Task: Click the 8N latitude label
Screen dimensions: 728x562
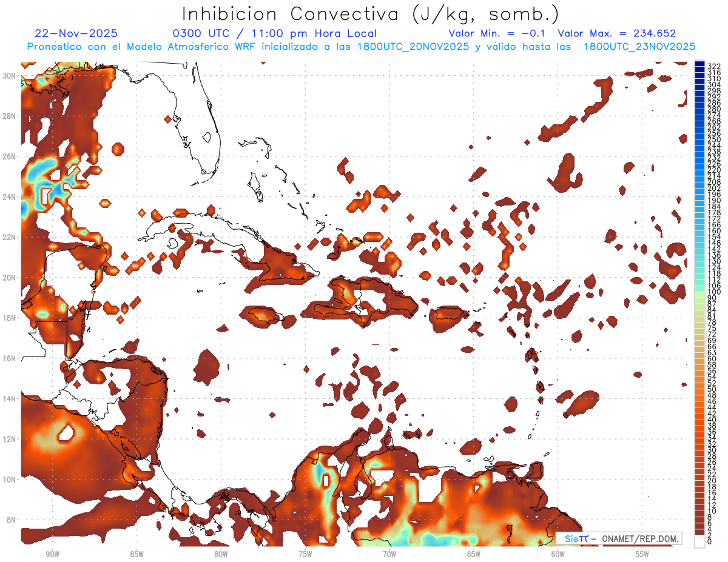Action: click(x=12, y=520)
